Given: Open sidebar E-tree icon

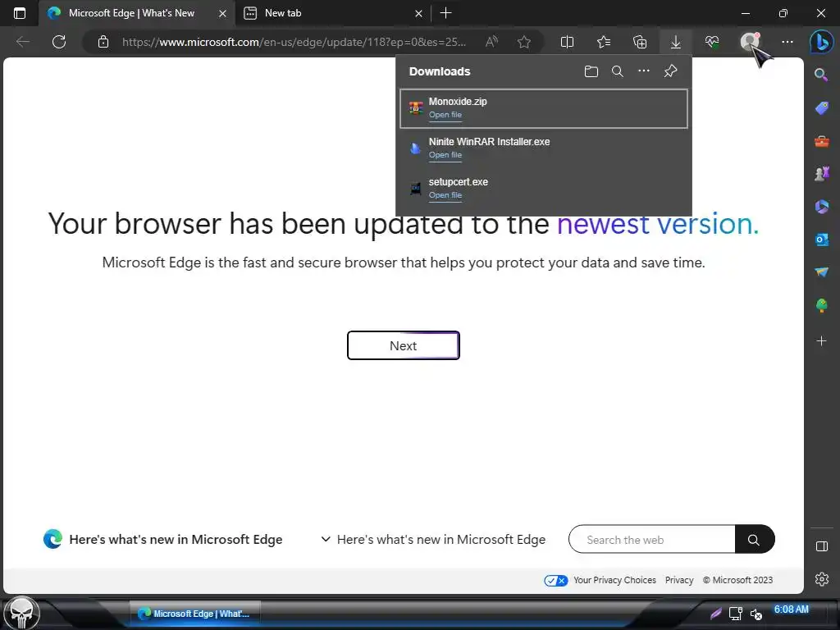Looking at the screenshot, I should coord(821,305).
